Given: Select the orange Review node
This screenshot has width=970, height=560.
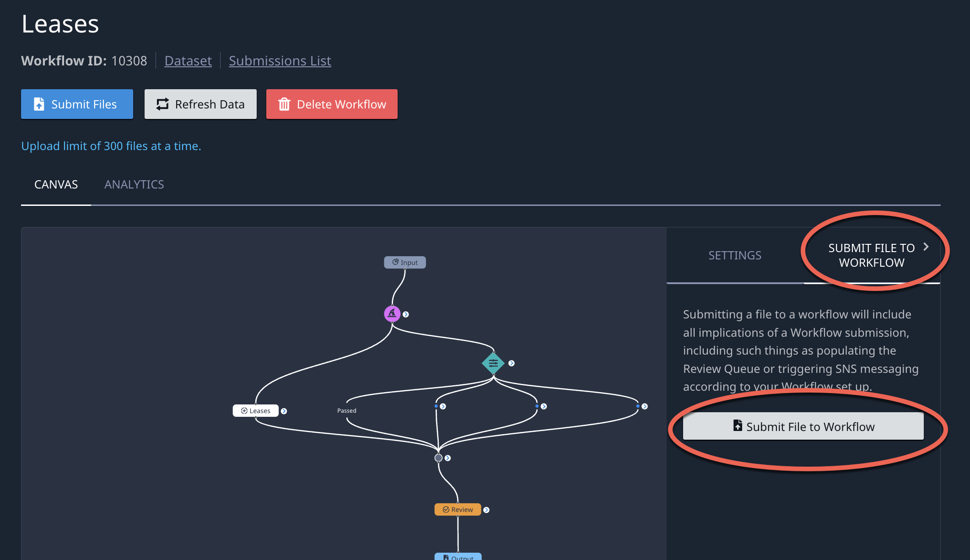Looking at the screenshot, I should 458,510.
